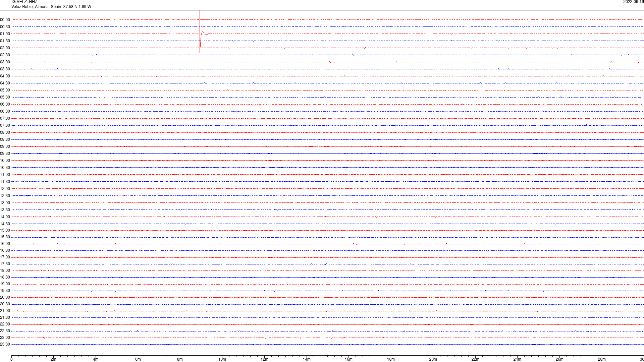This screenshot has height=362, width=644.
Task: Click the 23:30 time row label
Action: 5,344
